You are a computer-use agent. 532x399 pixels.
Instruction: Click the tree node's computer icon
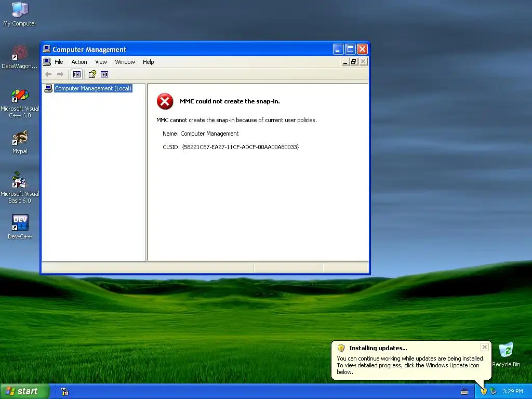point(48,88)
